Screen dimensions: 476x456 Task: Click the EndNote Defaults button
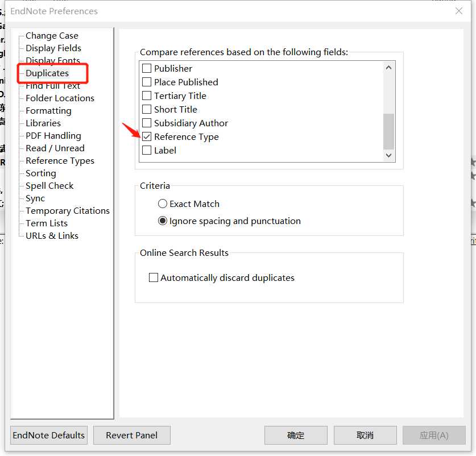click(x=49, y=436)
